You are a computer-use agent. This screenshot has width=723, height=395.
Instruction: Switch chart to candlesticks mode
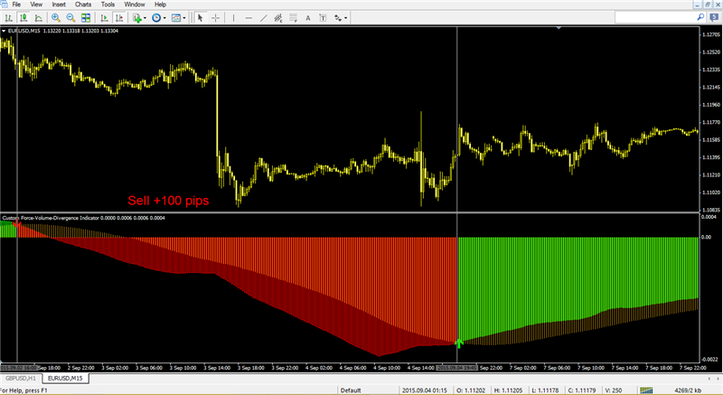pyautogui.click(x=23, y=18)
